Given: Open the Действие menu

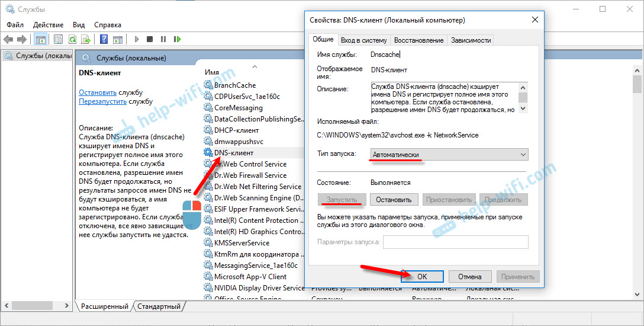Looking at the screenshot, I should point(49,25).
